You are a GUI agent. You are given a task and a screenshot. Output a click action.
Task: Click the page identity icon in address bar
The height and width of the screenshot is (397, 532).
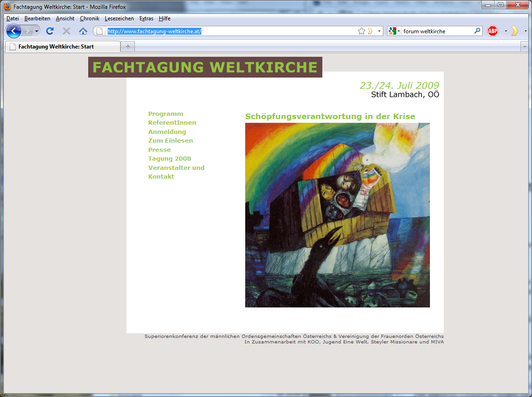click(x=99, y=31)
